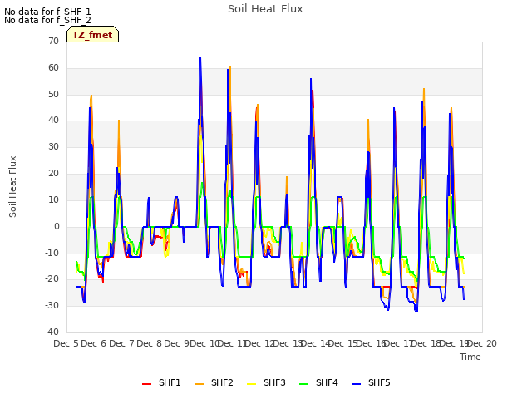
Task: Click the Time axis label
Action: [x=470, y=357]
